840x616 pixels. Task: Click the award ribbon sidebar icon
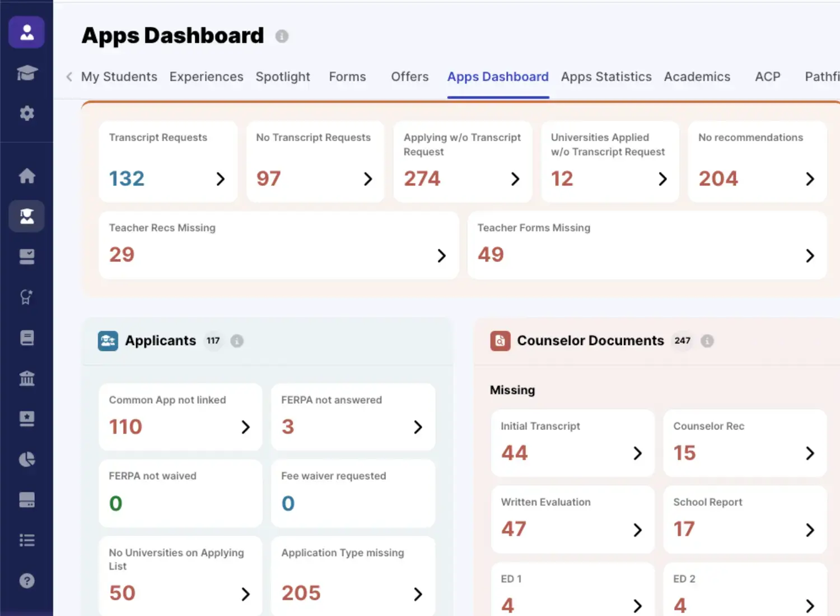[26, 297]
